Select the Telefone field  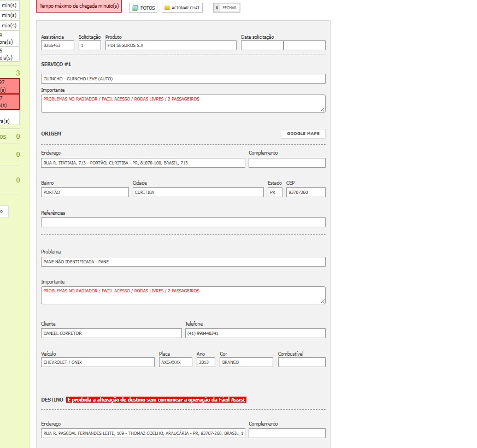pos(255,333)
